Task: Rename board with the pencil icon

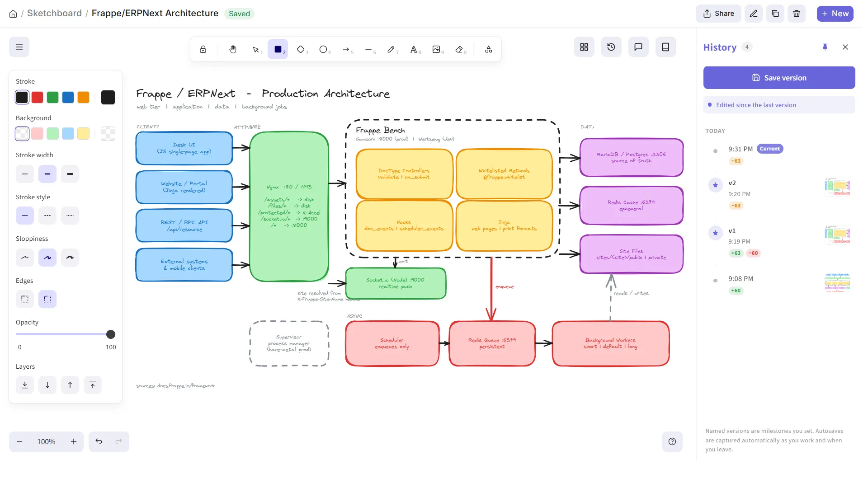Action: tap(754, 14)
